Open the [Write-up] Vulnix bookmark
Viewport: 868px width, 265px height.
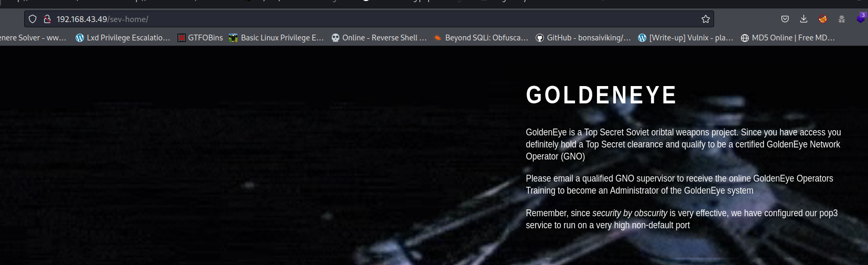click(x=685, y=38)
